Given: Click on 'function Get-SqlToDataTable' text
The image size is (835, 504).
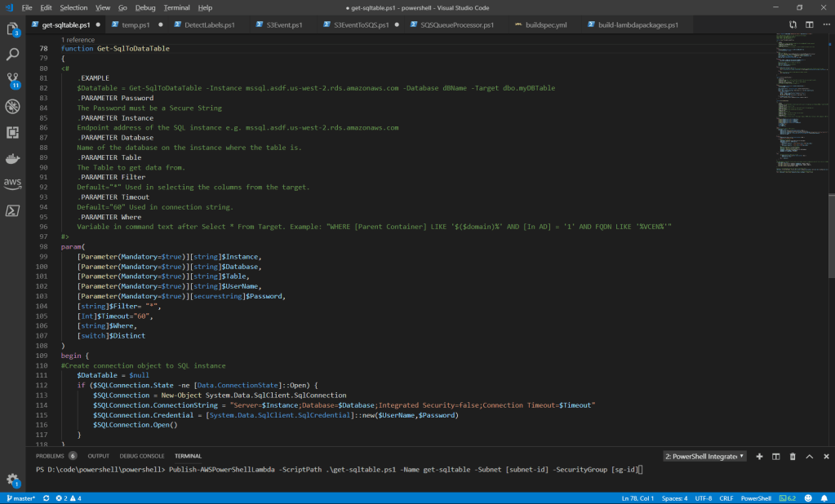Looking at the screenshot, I should pyautogui.click(x=115, y=48).
